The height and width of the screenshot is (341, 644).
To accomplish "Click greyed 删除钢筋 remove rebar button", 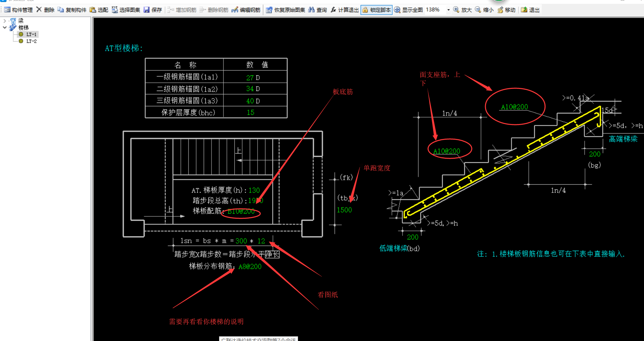I will 214,10.
